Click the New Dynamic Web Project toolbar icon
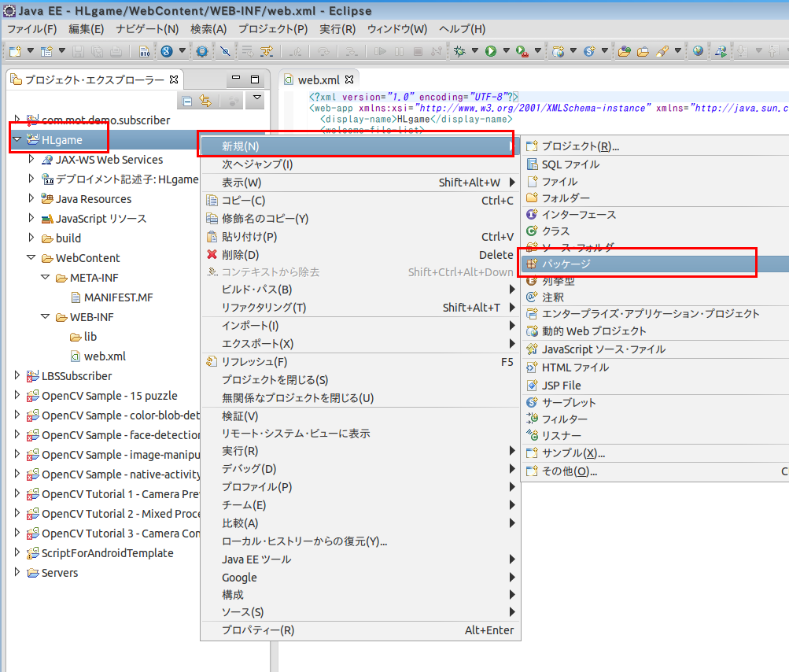Screen dimensions: 789x672 tap(558, 51)
